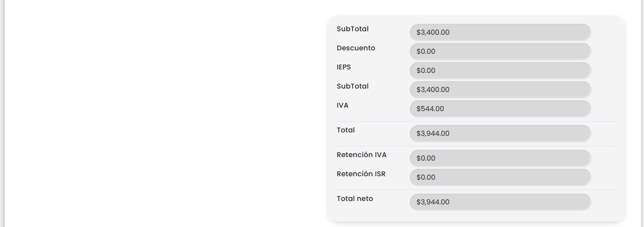Click the IEPS amount field
Image resolution: width=644 pixels, height=227 pixels.
(500, 70)
